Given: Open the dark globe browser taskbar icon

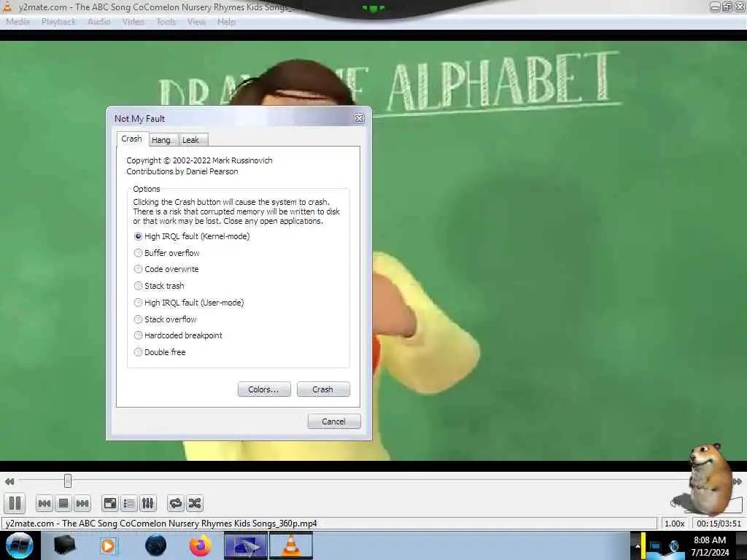Looking at the screenshot, I should [x=156, y=545].
